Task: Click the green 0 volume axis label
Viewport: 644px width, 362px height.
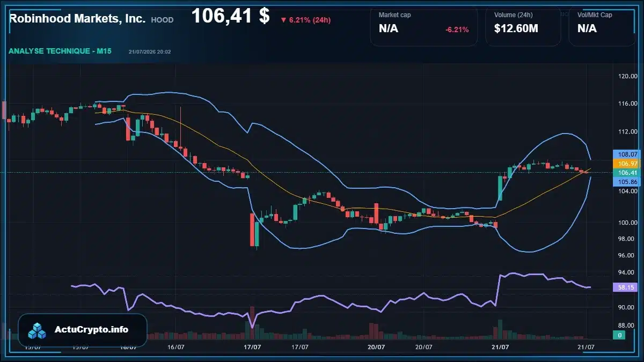Action: [x=619, y=335]
